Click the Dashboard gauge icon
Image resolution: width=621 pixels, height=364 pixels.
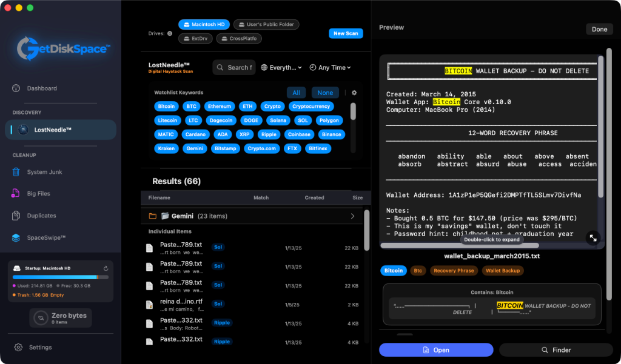[x=16, y=88]
